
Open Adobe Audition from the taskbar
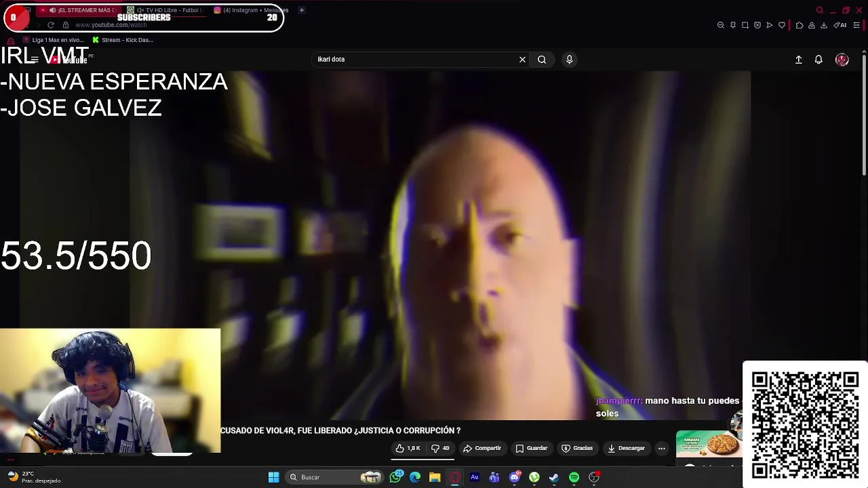[475, 477]
